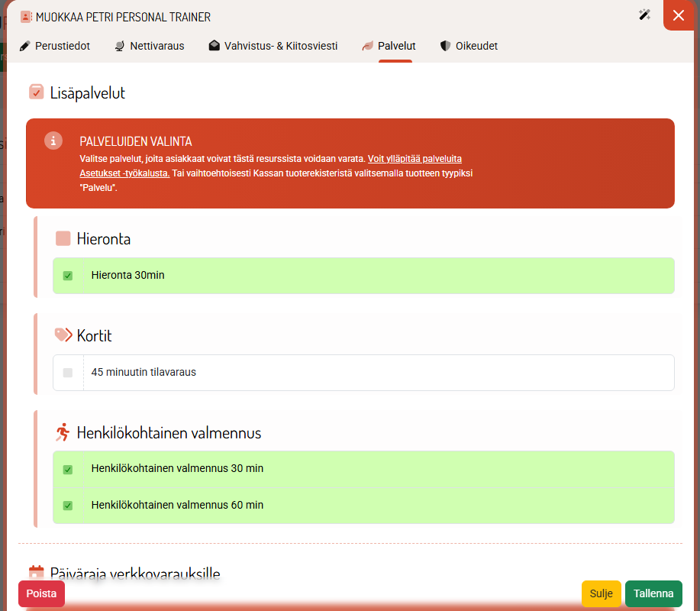The height and width of the screenshot is (611, 700).
Task: Click the 45 minuutin tilavaraus row label
Action: click(144, 372)
